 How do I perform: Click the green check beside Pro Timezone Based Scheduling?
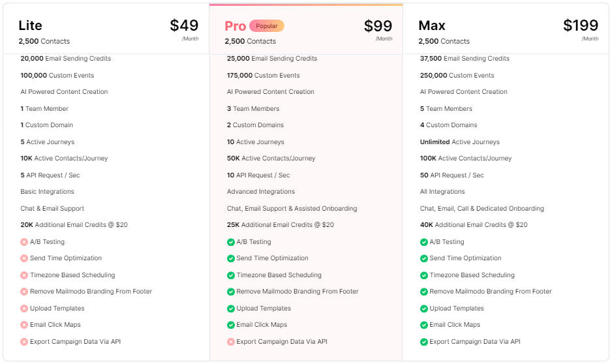[231, 275]
